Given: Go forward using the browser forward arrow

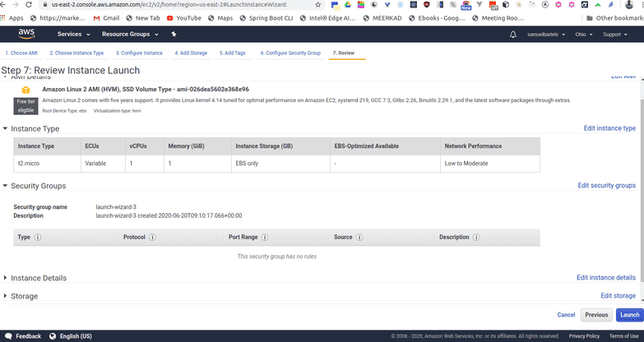Looking at the screenshot, I should (x=15, y=4).
